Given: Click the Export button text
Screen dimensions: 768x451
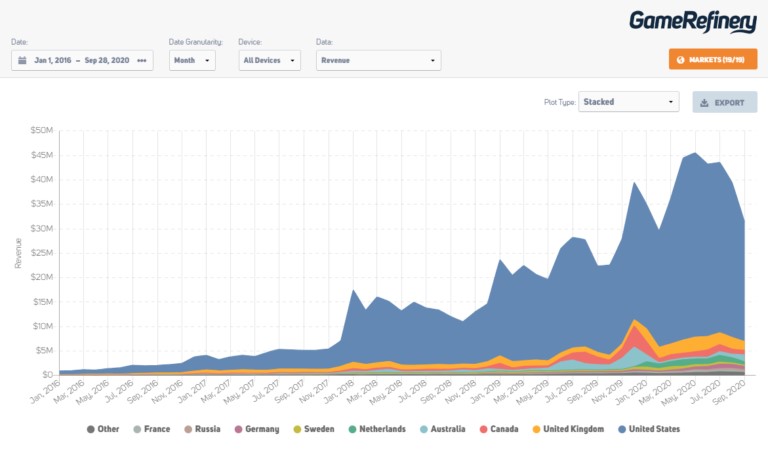Looking at the screenshot, I should pos(729,102).
